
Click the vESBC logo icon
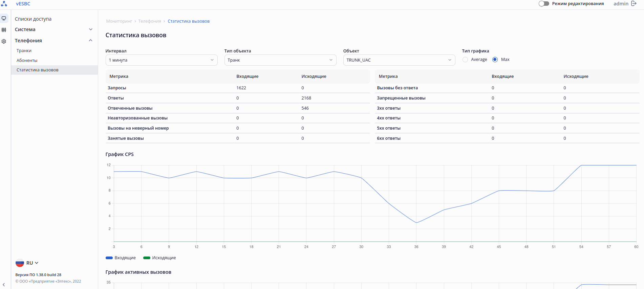[x=4, y=4]
